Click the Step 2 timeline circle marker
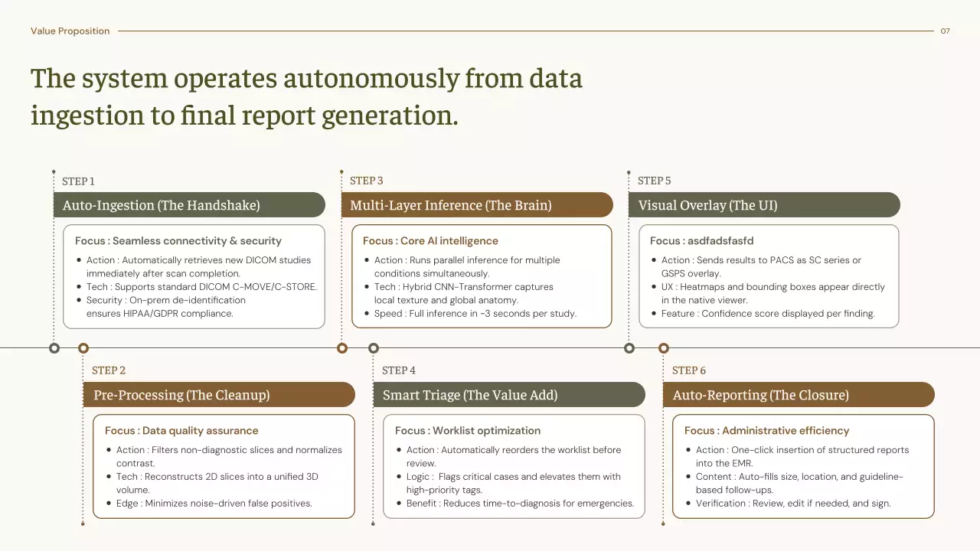Viewport: 980px width, 551px height. click(83, 348)
